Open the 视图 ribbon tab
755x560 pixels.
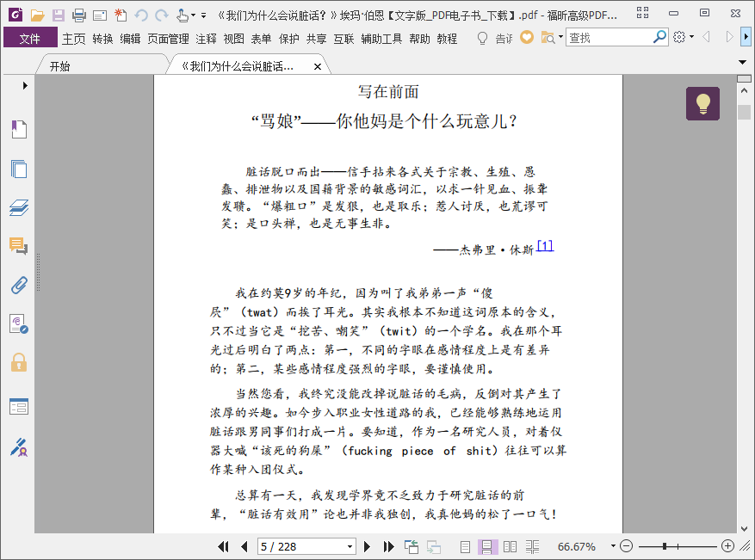click(233, 39)
